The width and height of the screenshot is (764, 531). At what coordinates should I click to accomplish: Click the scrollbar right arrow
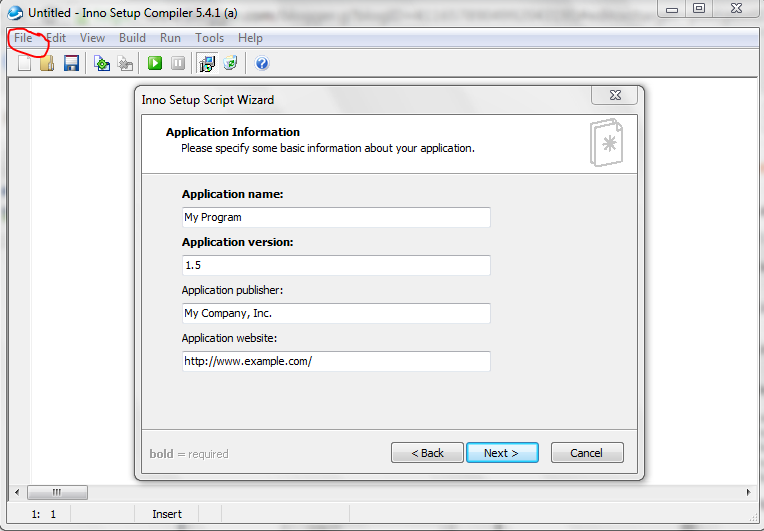748,493
